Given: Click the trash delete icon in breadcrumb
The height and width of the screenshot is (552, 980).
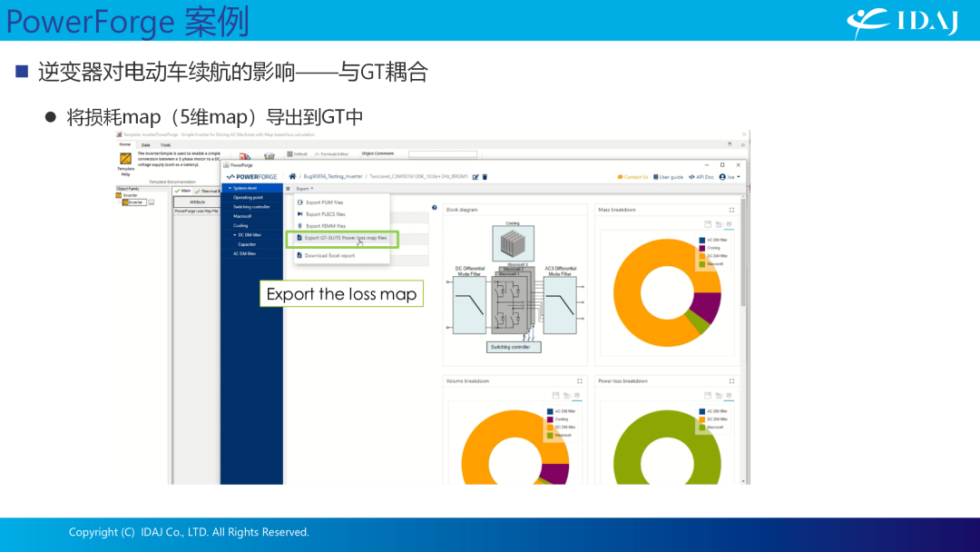Looking at the screenshot, I should point(485,177).
